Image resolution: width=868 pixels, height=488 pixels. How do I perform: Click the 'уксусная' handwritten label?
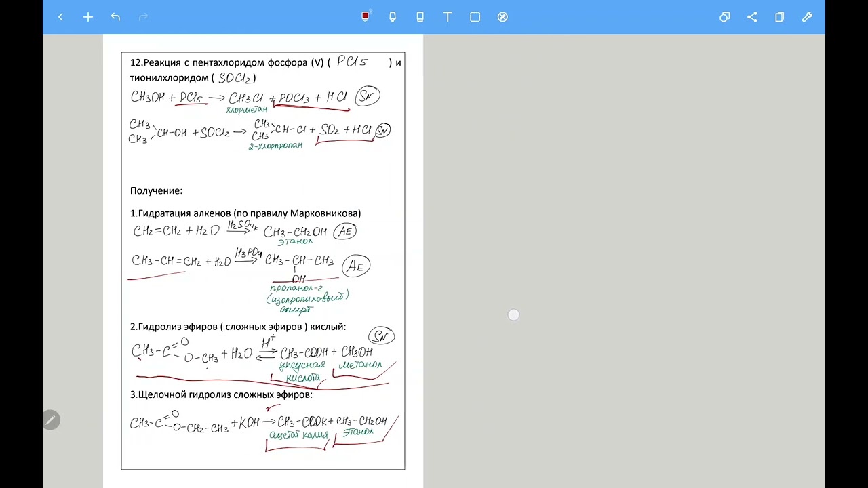[302, 365]
